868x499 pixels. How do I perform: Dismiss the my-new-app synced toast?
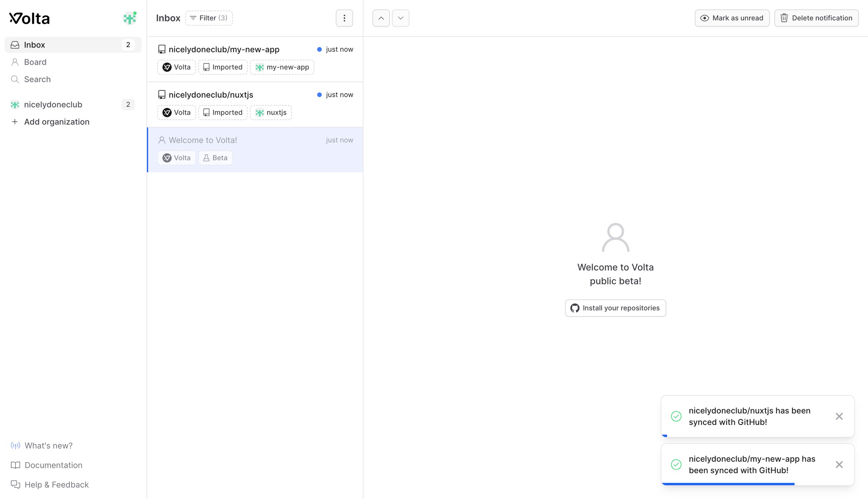(839, 465)
